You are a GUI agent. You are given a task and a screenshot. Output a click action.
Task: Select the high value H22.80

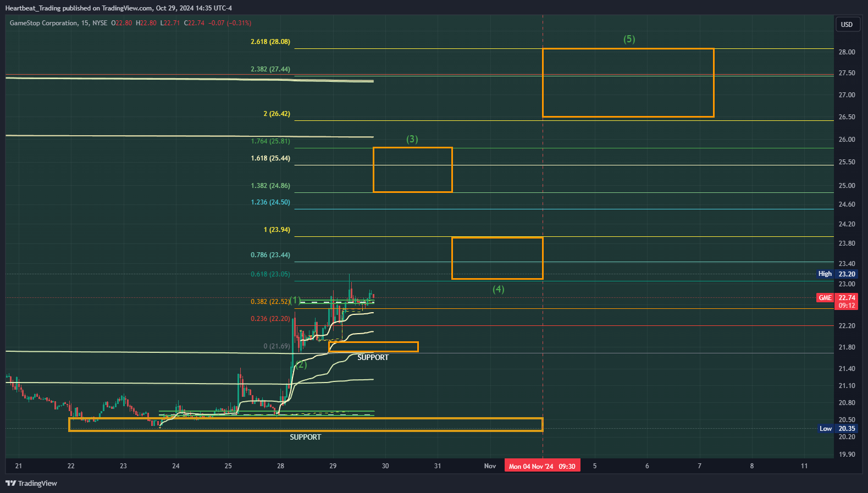click(x=146, y=23)
